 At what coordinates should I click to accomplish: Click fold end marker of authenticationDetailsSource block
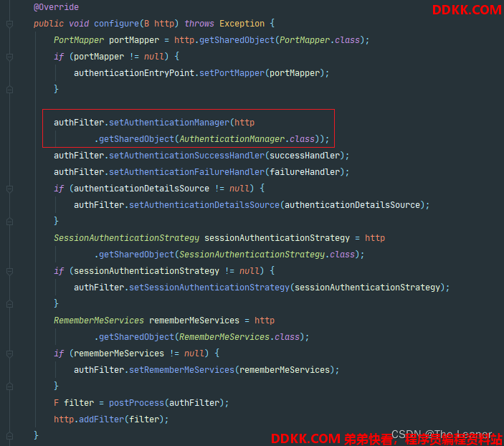[9, 222]
